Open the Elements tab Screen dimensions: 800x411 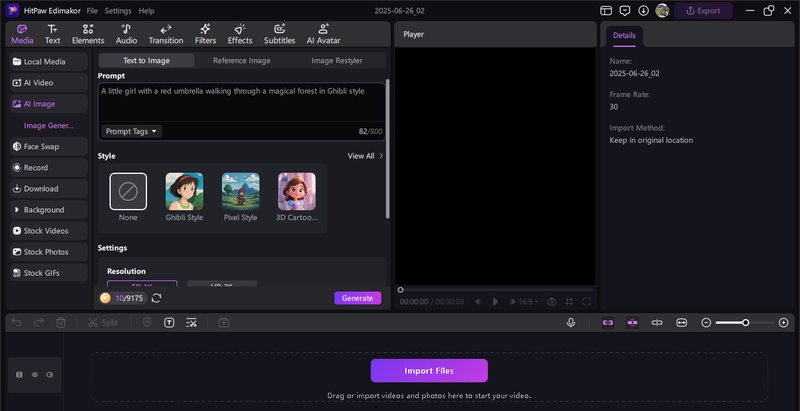(88, 34)
